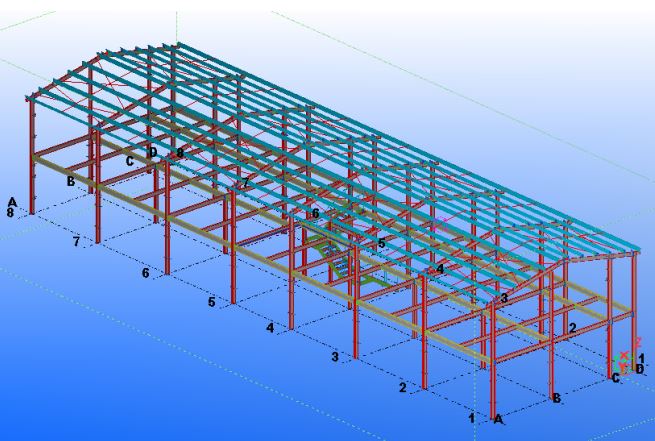
Task: Select grid label 4 on the front grid line
Action: 269,328
